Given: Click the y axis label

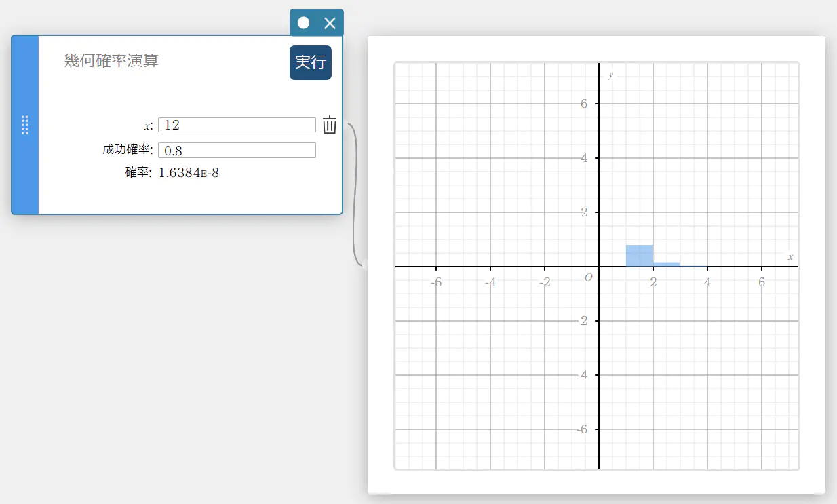Looking at the screenshot, I should click(611, 75).
